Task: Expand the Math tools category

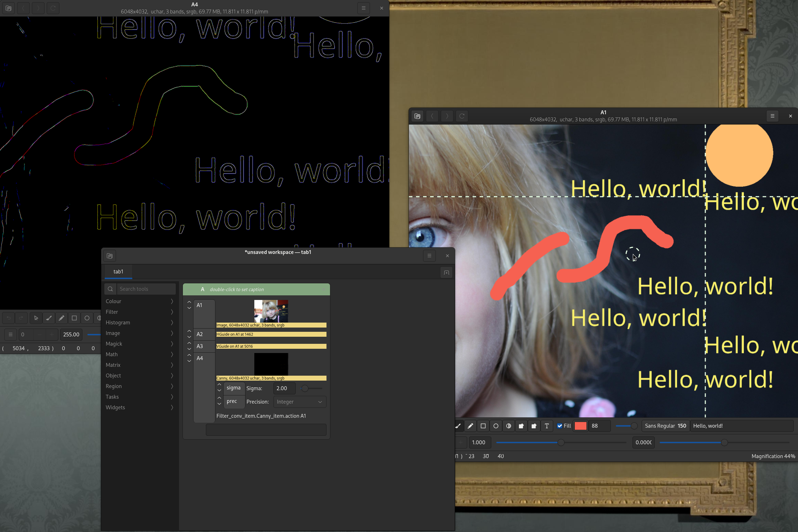Action: pyautogui.click(x=140, y=354)
